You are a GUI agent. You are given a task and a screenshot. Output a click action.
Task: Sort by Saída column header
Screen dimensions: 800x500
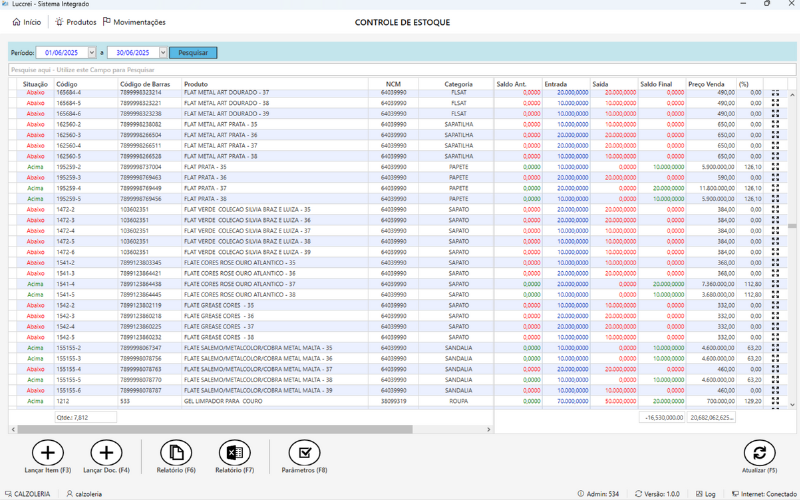(601, 84)
